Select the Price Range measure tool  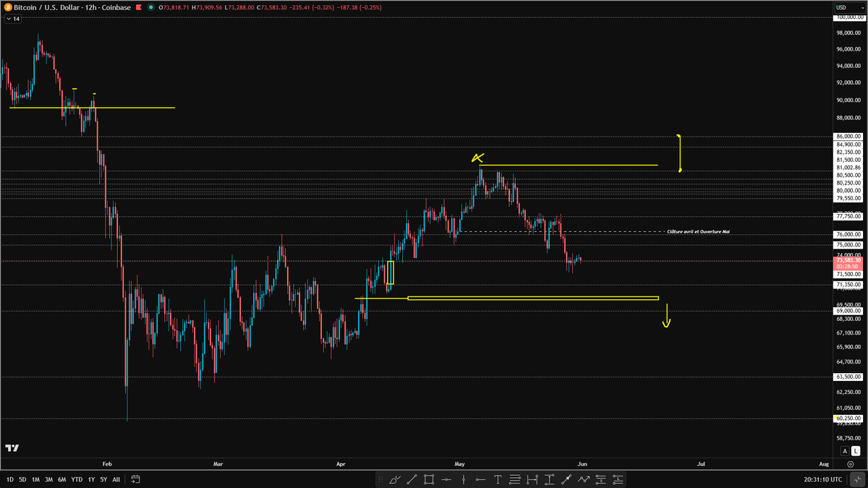pyautogui.click(x=550, y=479)
